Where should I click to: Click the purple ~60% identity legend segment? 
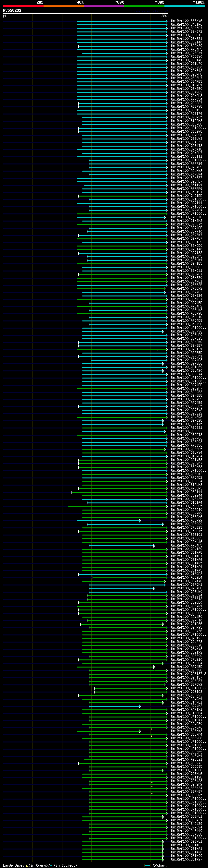point(104,6)
